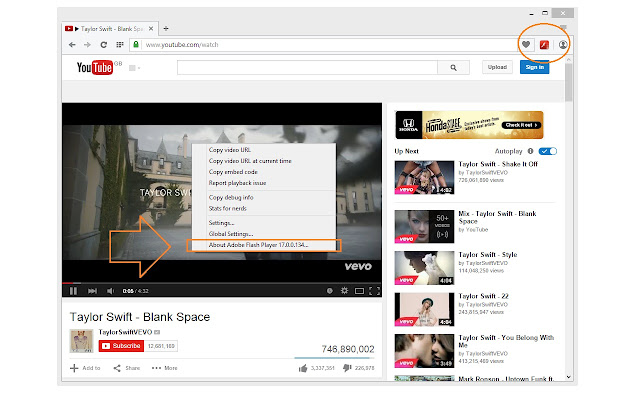640x400 pixels.
Task: Click the YouTube search box
Action: coord(307,67)
